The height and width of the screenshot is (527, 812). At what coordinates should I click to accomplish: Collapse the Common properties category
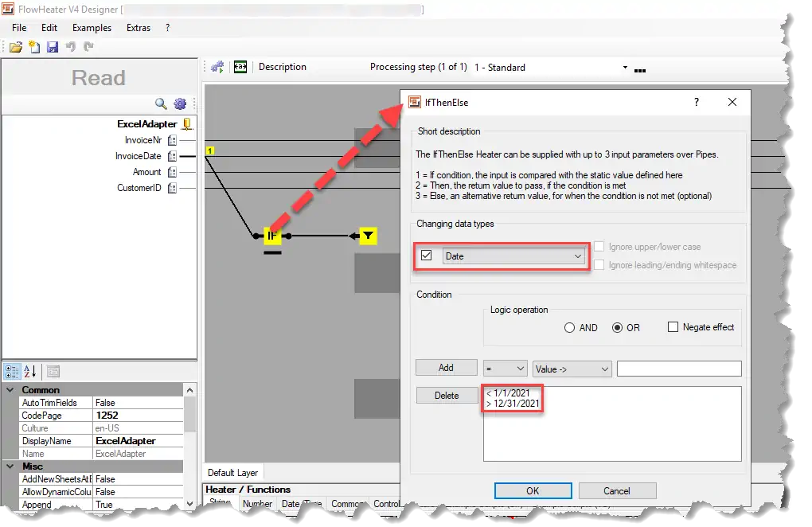tap(10, 390)
